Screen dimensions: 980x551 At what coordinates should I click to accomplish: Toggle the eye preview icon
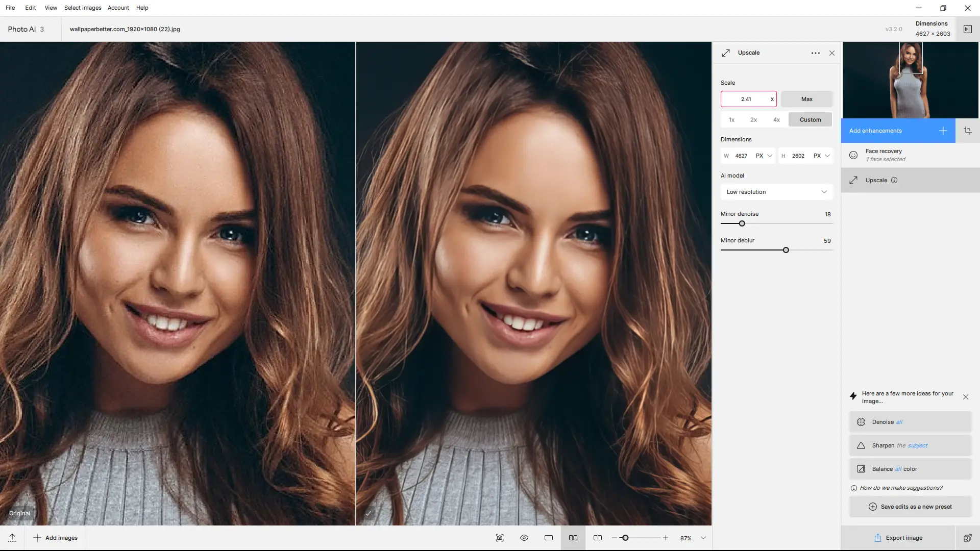[x=524, y=538]
